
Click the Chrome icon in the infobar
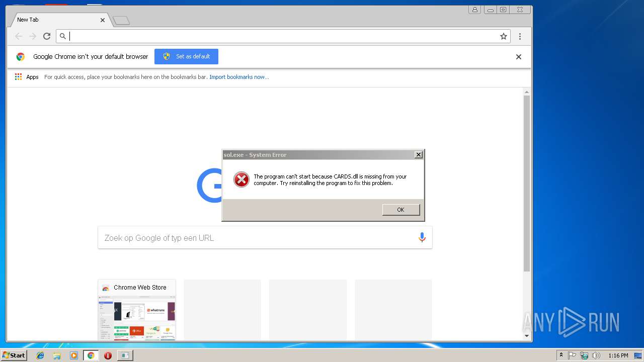tap(21, 57)
